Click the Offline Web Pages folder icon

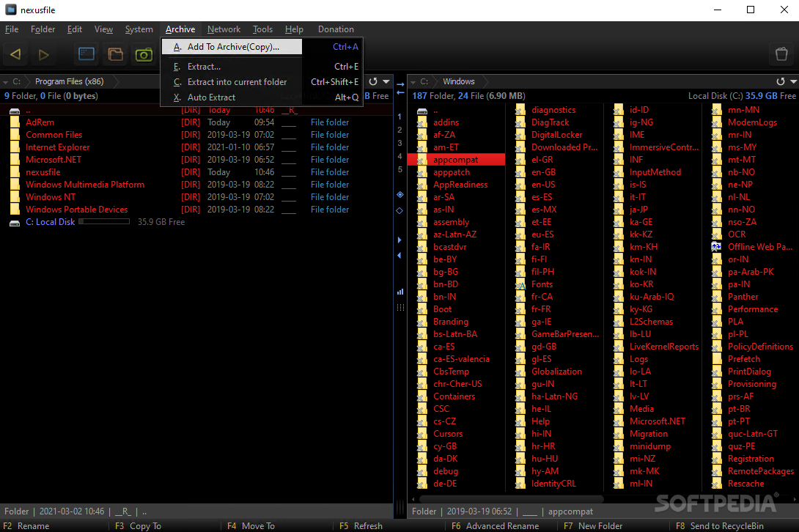[x=716, y=247]
